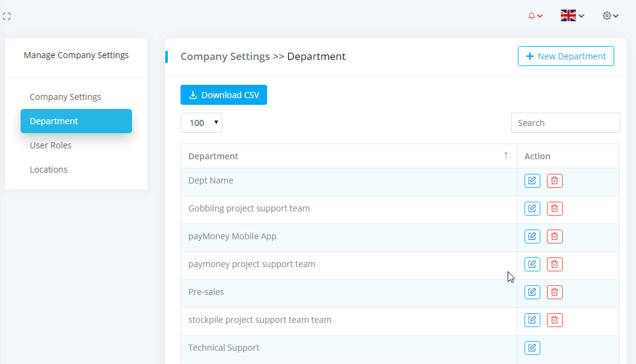Delete payMoney Mobile App department
The height and width of the screenshot is (364, 636).
[x=555, y=237]
